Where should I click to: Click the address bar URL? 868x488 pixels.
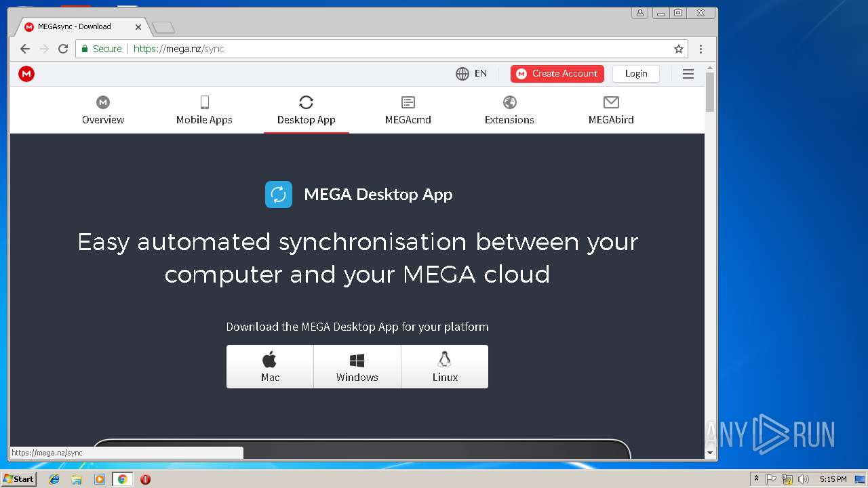tap(179, 49)
